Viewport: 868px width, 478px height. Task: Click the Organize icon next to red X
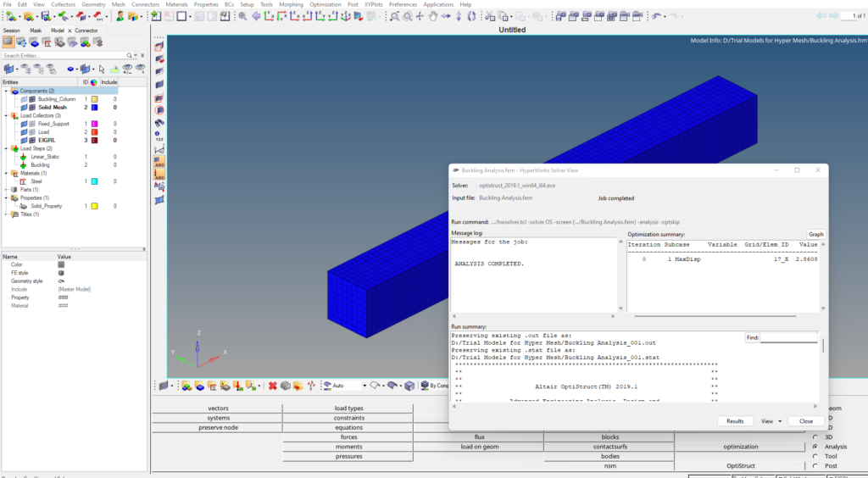click(x=285, y=386)
